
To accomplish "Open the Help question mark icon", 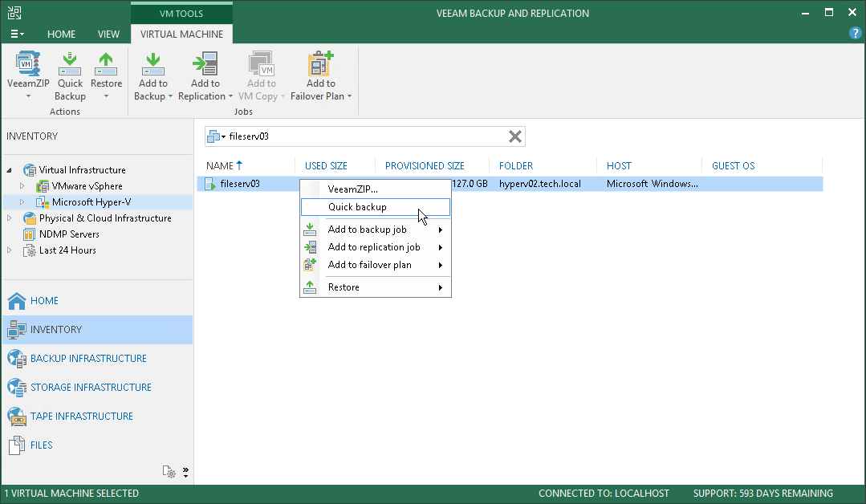I will click(855, 34).
